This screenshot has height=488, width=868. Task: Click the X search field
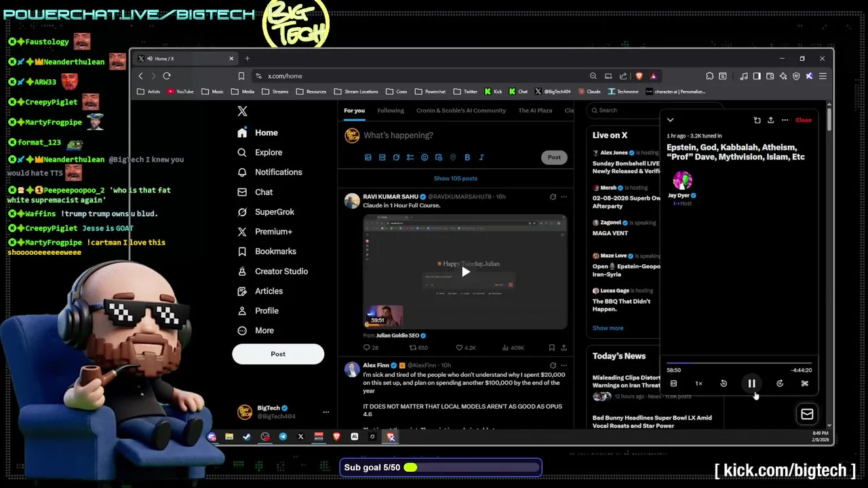point(654,110)
